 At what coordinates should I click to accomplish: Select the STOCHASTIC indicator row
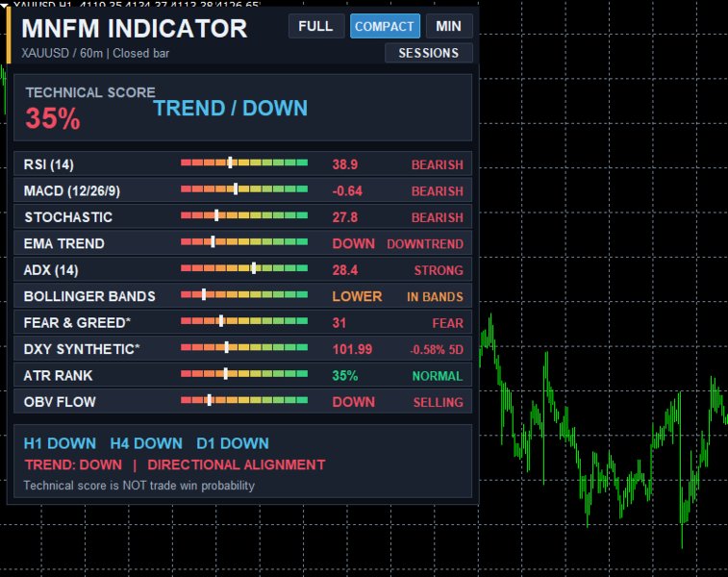[242, 216]
